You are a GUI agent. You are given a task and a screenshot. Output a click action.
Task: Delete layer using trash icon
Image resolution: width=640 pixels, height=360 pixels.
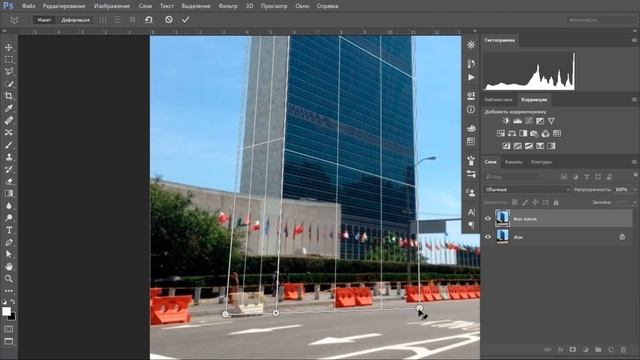[623, 350]
